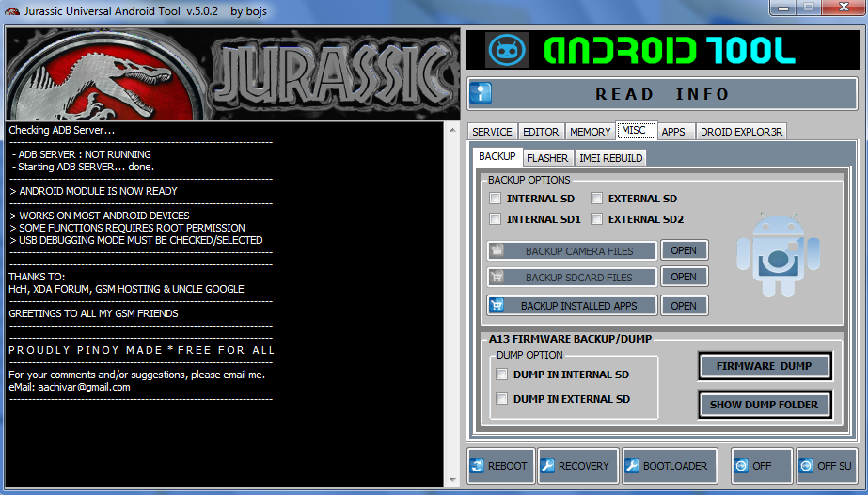Minimize the Jurassic Universal Android Tool window
The image size is (868, 495).
pos(782,8)
